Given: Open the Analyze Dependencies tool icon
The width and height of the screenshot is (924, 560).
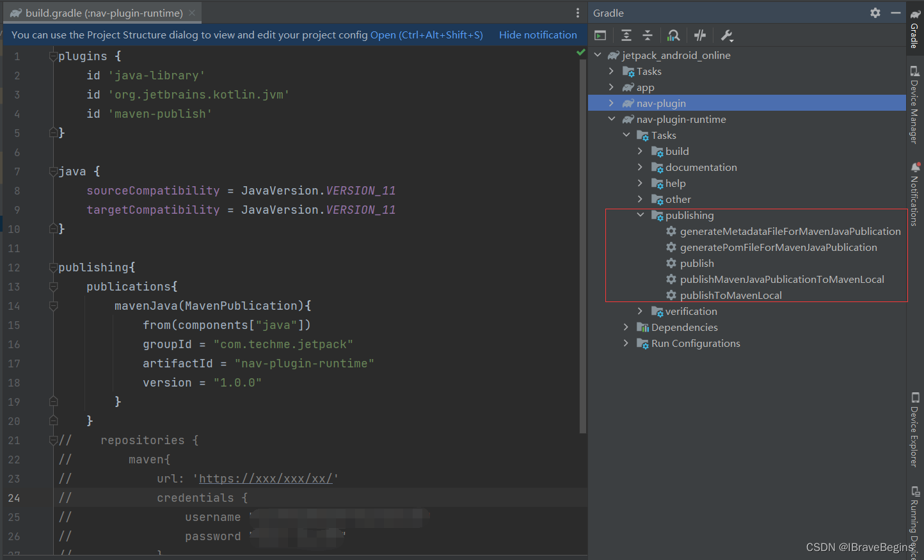Looking at the screenshot, I should (x=674, y=35).
